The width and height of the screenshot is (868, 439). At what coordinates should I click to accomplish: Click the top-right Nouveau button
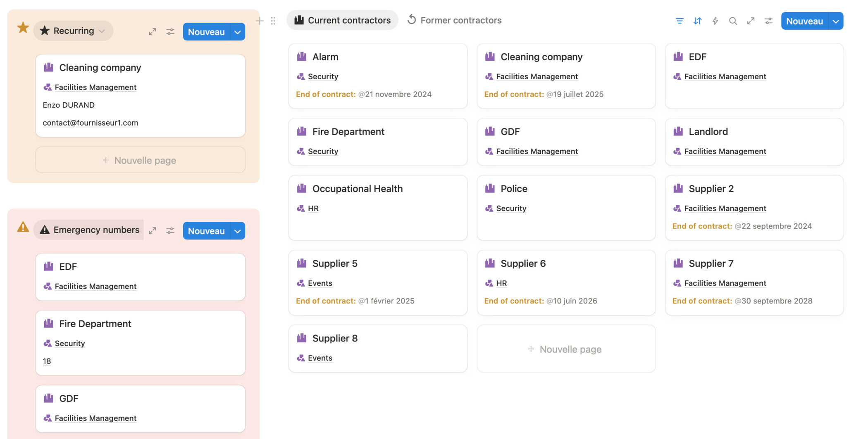(804, 21)
